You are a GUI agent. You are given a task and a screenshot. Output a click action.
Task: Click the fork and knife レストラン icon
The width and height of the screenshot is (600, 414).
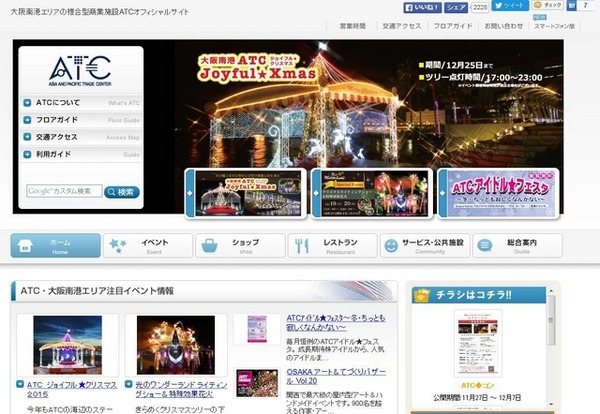pos(302,246)
